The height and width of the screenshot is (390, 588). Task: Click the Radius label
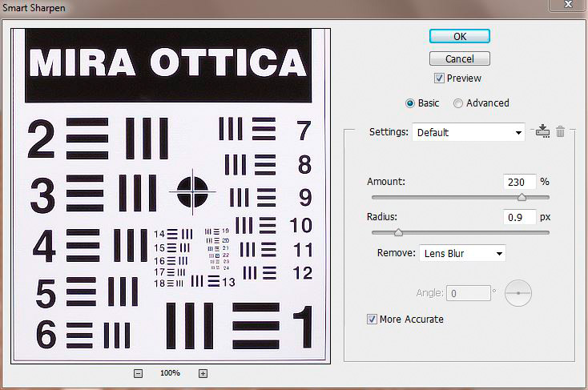click(382, 217)
